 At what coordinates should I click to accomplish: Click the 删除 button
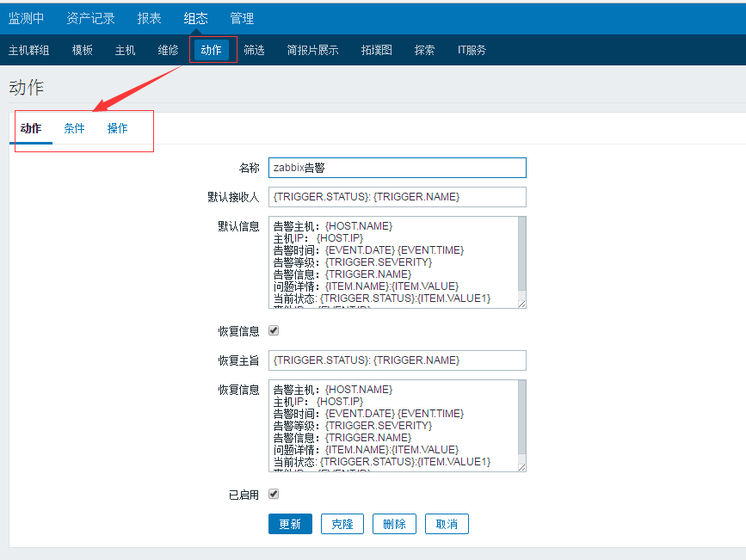tap(394, 524)
